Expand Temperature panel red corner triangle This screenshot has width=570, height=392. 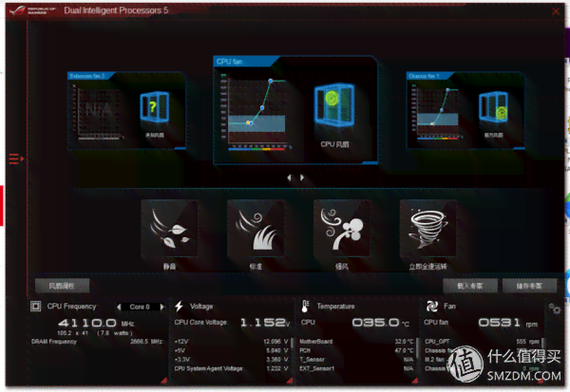click(415, 381)
